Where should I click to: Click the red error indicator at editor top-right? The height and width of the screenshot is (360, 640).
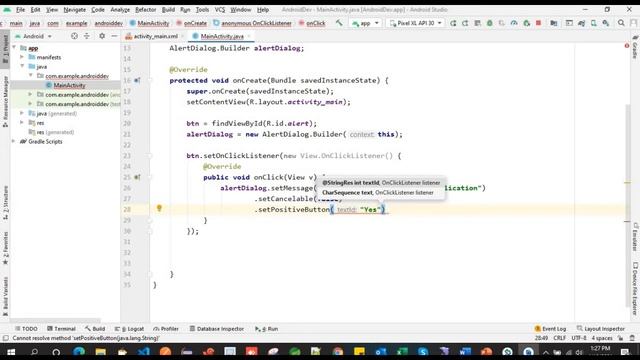[627, 46]
